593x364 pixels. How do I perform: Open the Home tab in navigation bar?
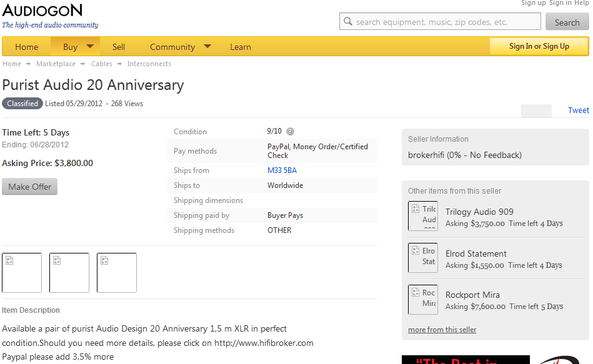click(x=26, y=47)
